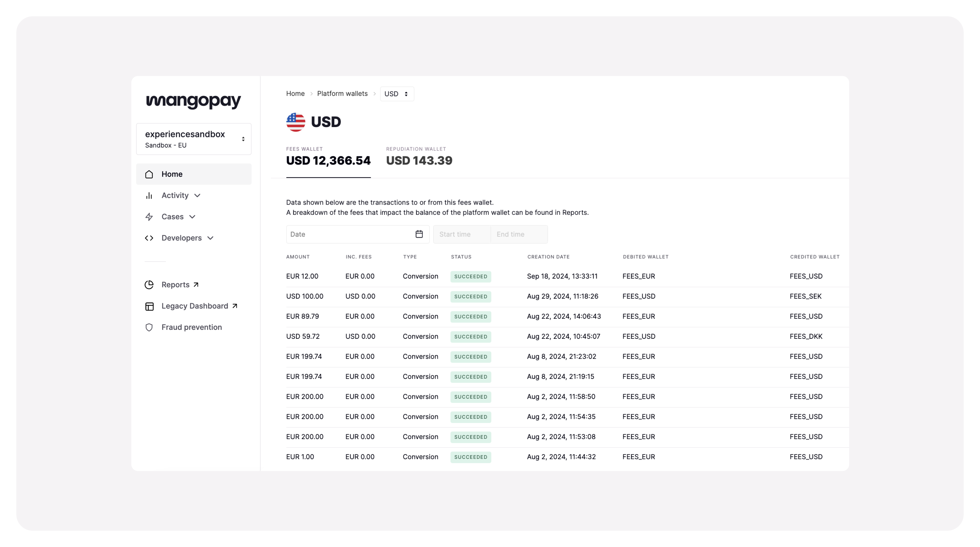This screenshot has width=980, height=547.
Task: Click the Home icon in sidebar
Action: point(149,174)
